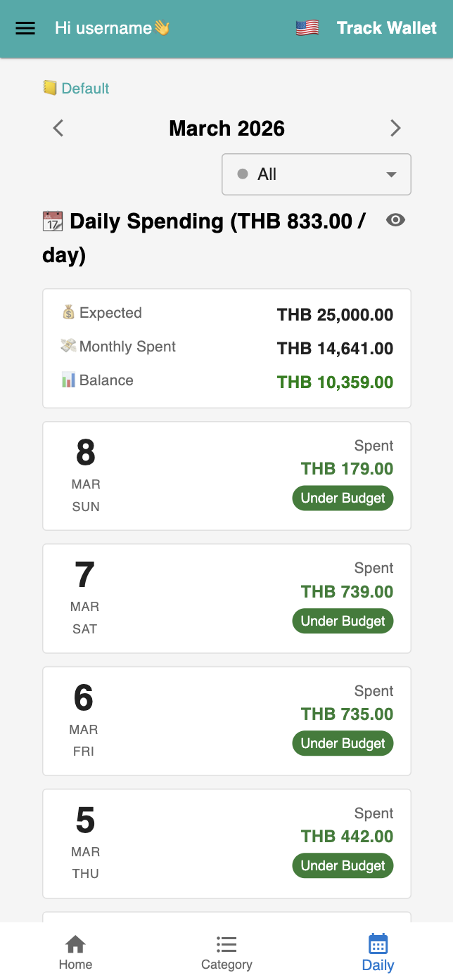Viewport: 453px width, 980px height.
Task: Go to next month with right chevron
Action: [x=395, y=128]
